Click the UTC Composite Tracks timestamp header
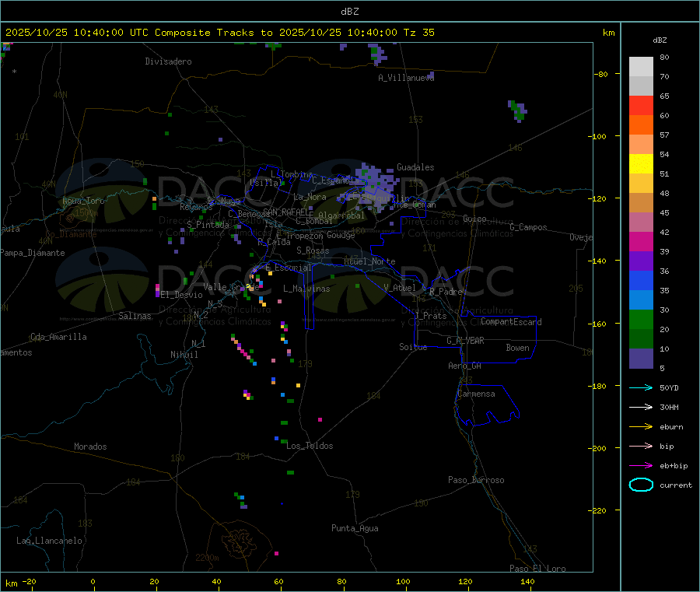Viewport: 700px width, 592px height. coord(220,33)
